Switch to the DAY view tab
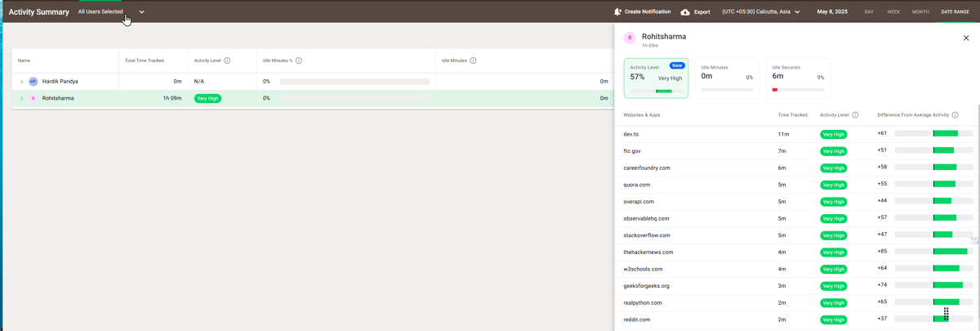 click(869, 12)
